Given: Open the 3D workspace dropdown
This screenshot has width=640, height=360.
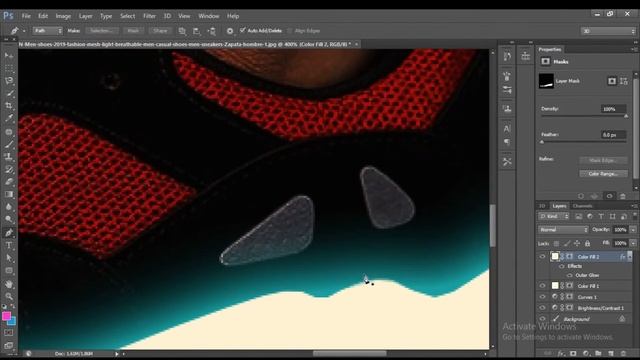Looking at the screenshot, I should 608,31.
